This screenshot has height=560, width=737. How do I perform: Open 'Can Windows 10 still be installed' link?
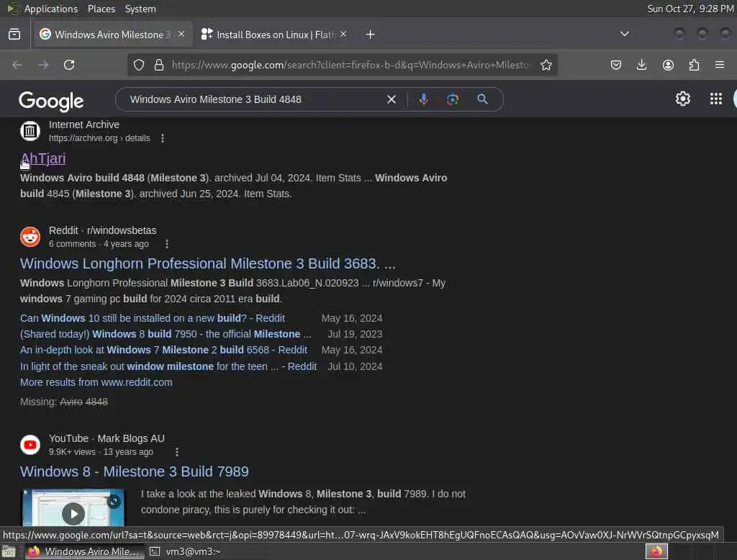coord(153,318)
